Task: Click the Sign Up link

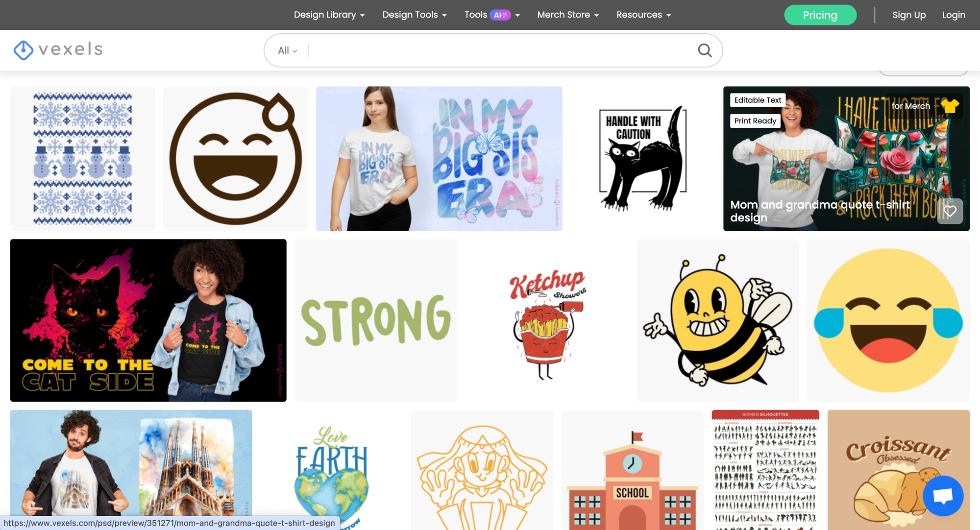Action: point(909,15)
